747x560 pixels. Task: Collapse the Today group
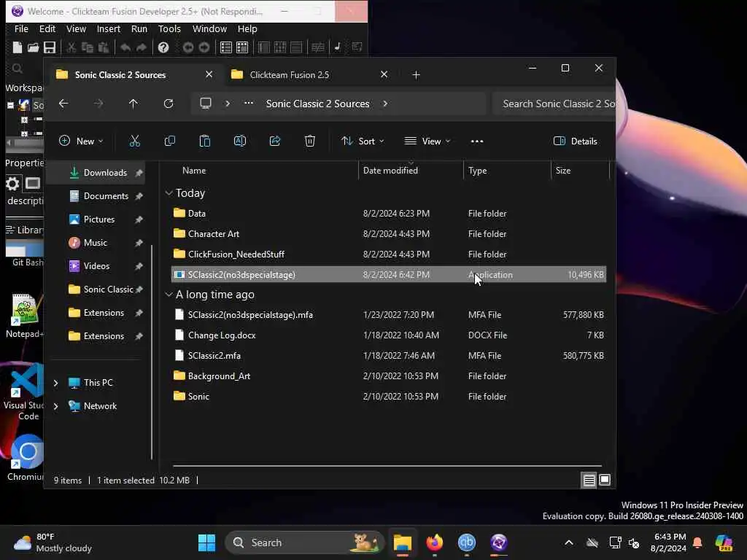tap(169, 192)
